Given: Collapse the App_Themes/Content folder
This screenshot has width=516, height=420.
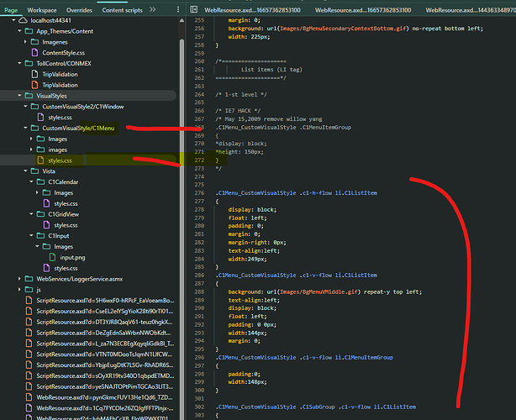Looking at the screenshot, I should pyautogui.click(x=19, y=31).
